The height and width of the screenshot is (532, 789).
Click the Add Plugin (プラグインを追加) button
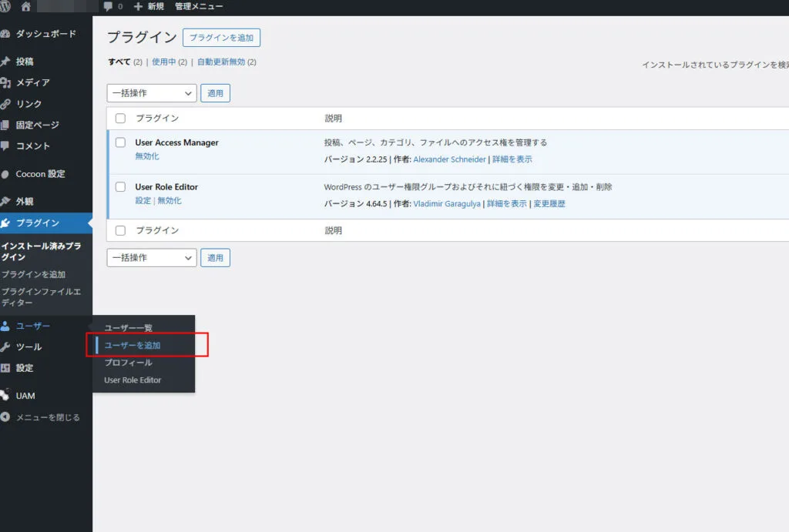click(x=222, y=38)
